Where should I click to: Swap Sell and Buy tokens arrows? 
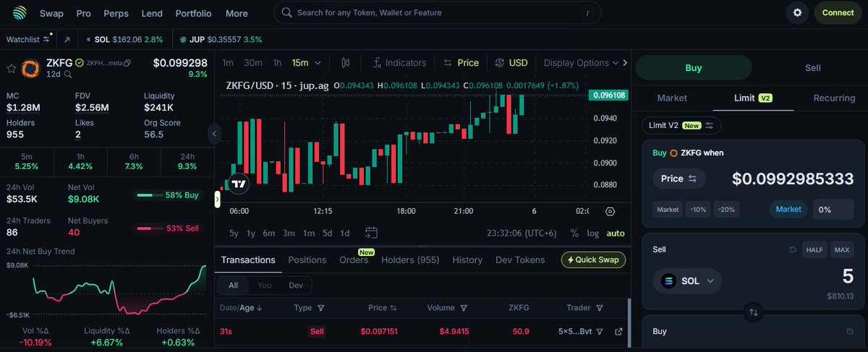[x=753, y=312]
